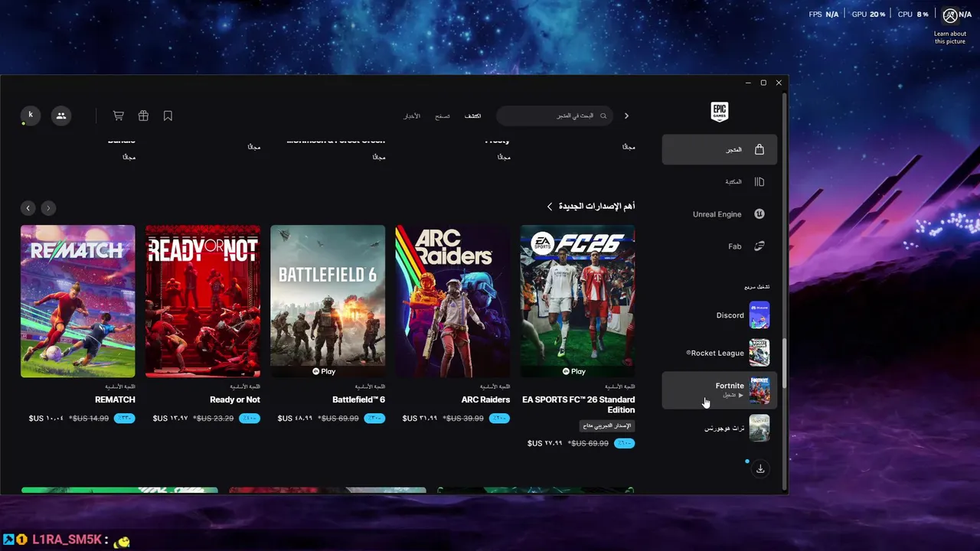
Task: Click the trial available tag under FC 26
Action: (607, 425)
